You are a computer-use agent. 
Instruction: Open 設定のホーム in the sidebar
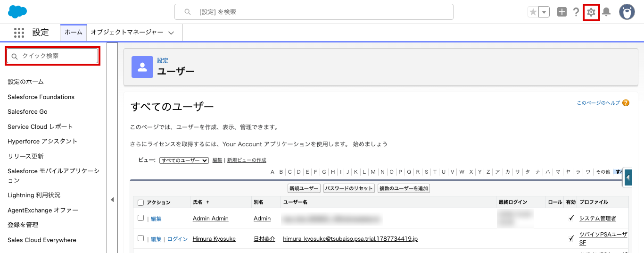coord(25,82)
